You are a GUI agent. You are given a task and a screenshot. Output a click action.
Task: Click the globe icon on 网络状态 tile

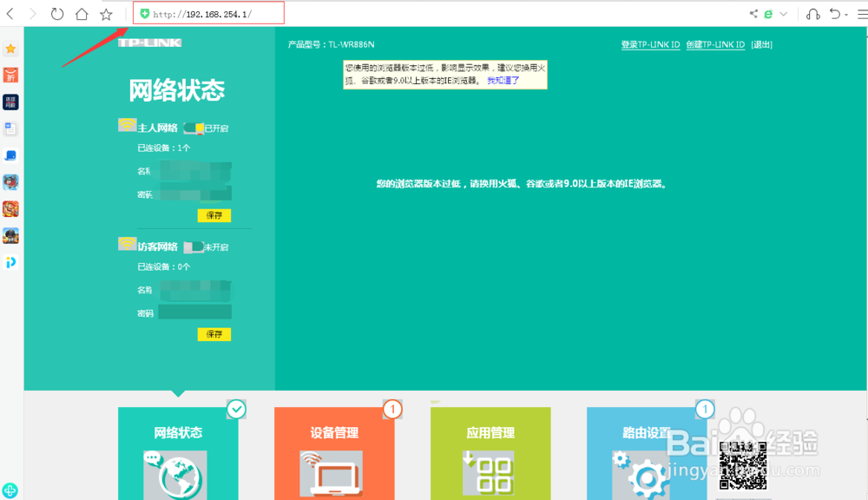175,474
